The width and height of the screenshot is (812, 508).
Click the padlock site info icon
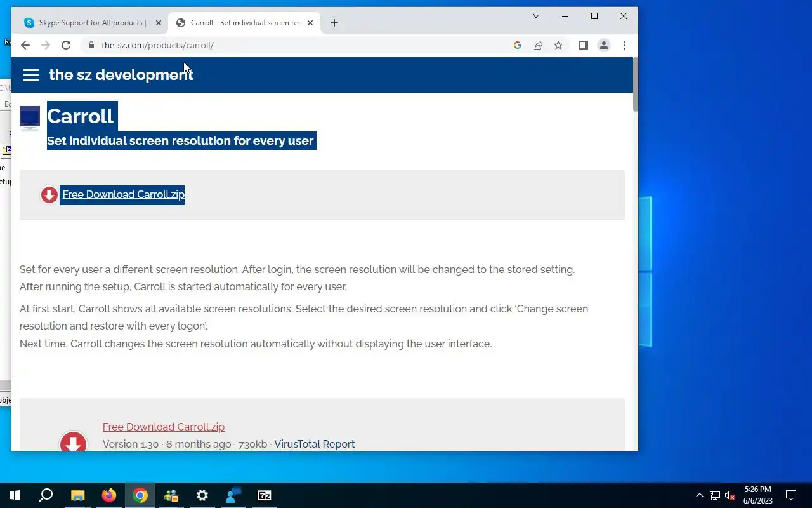click(91, 45)
